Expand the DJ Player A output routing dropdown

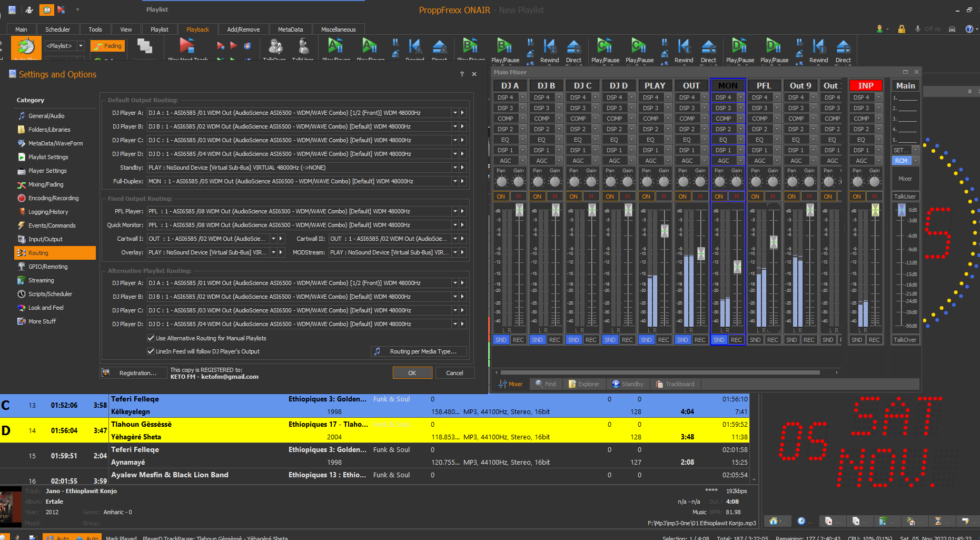point(454,113)
